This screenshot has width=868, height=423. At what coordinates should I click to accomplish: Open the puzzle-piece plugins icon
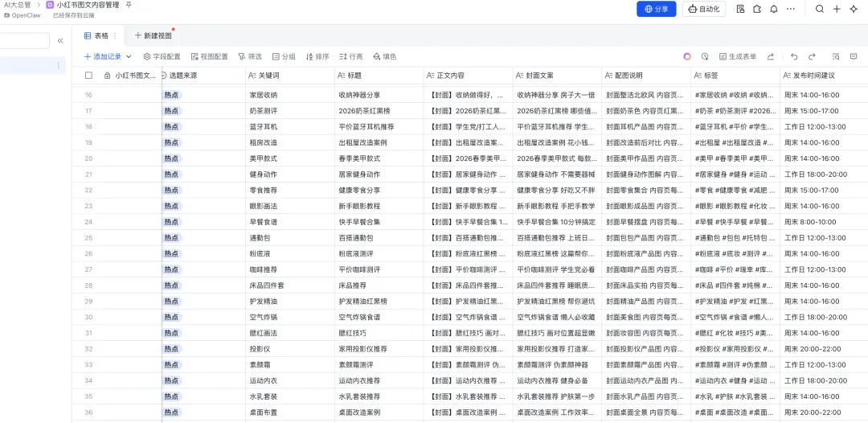click(x=757, y=9)
